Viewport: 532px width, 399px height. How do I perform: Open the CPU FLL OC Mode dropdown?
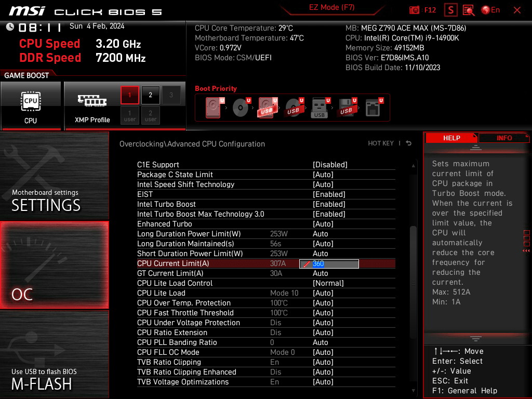[x=323, y=352]
